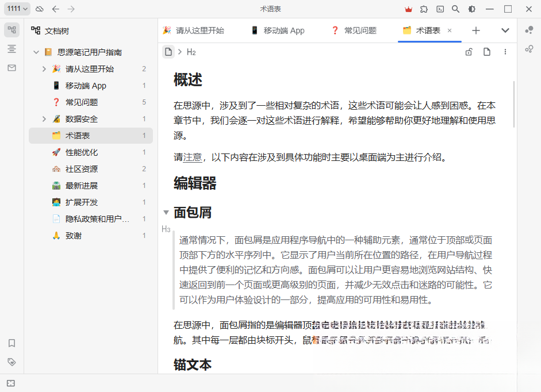Click the 致谢 praying hands icon
Image resolution: width=541 pixels, height=392 pixels.
point(56,236)
